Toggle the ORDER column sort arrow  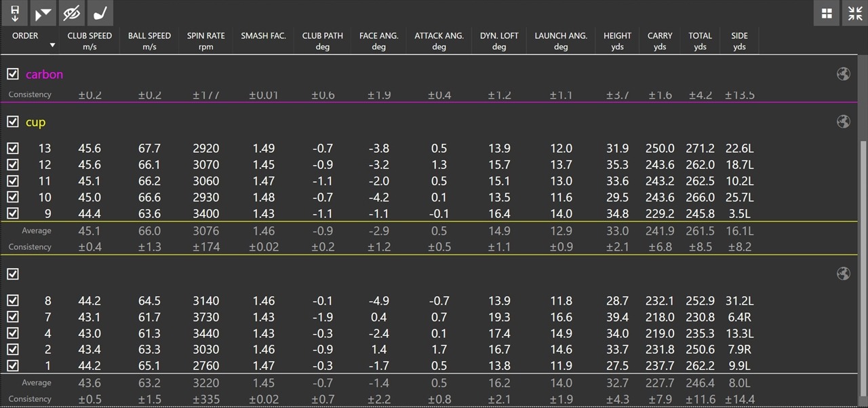[53, 46]
